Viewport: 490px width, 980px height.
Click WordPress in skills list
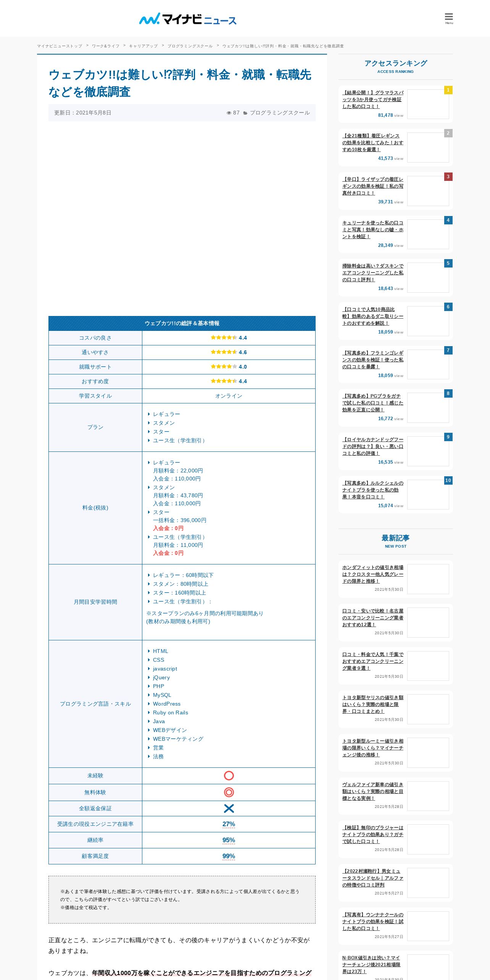[x=167, y=704]
